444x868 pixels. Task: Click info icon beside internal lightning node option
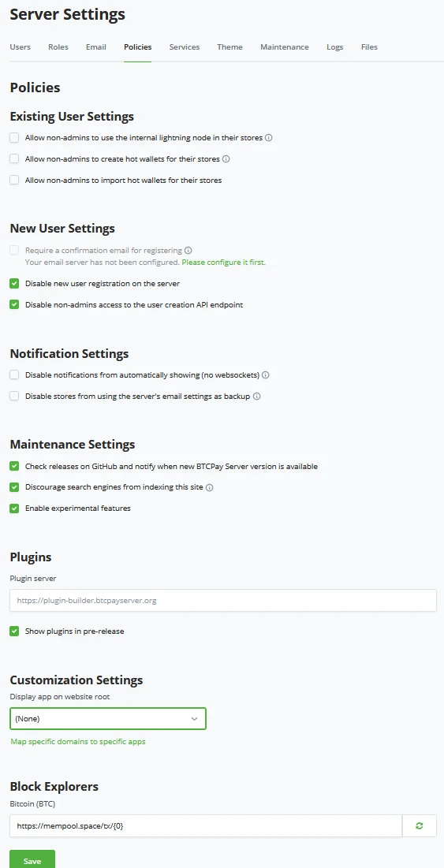[x=268, y=138]
